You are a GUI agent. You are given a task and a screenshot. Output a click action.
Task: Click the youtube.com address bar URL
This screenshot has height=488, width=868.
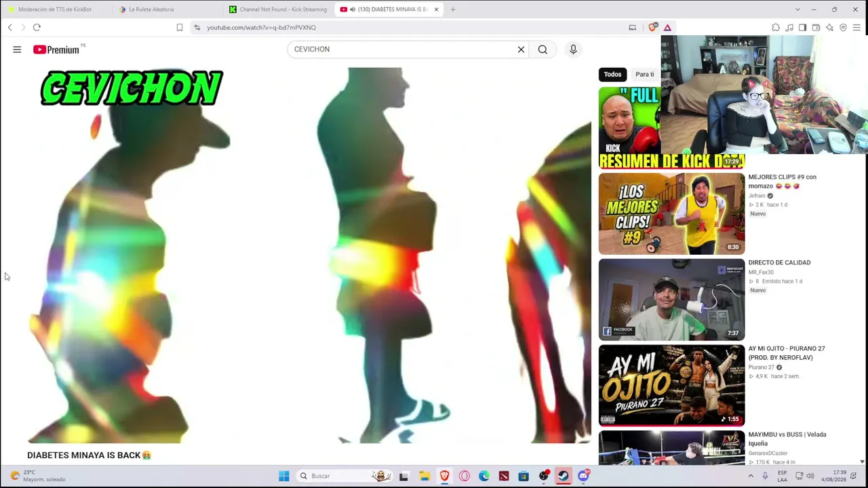[x=261, y=28]
